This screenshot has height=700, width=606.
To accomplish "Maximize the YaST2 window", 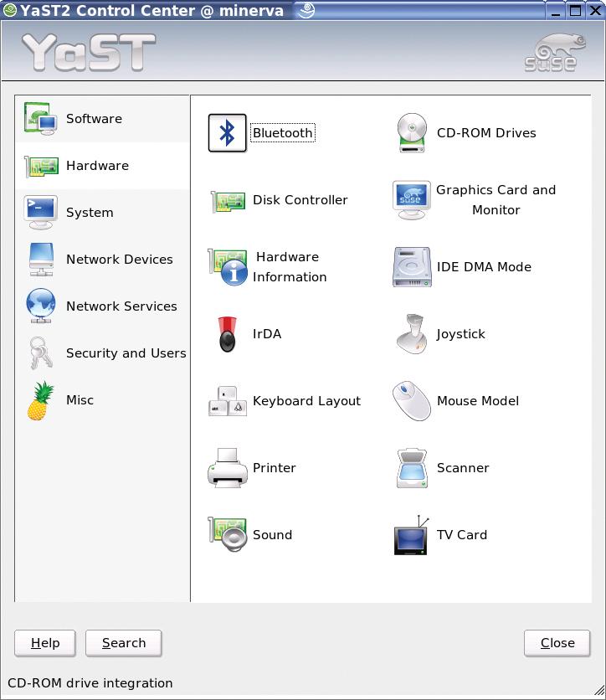I will [575, 10].
